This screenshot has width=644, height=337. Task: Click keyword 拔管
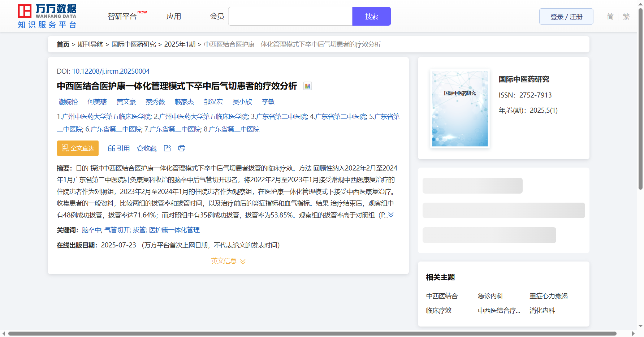pos(139,230)
